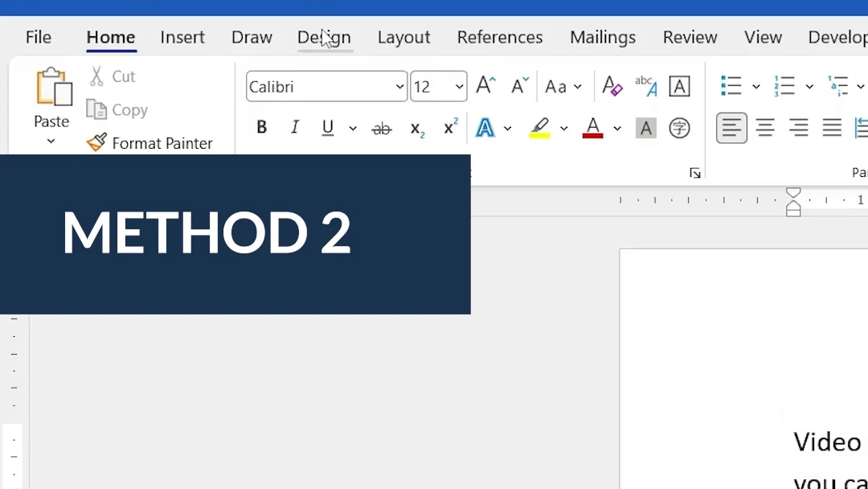
Task: Apply red font color
Action: point(593,128)
